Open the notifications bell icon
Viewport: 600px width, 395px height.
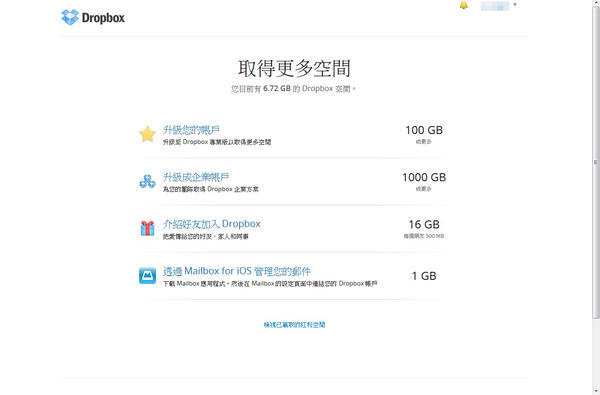[463, 5]
